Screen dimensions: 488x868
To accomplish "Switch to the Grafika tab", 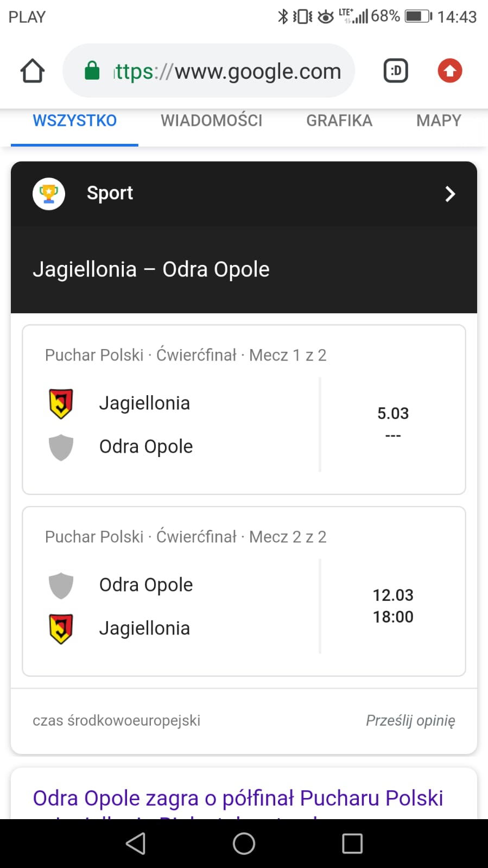I will tap(339, 121).
